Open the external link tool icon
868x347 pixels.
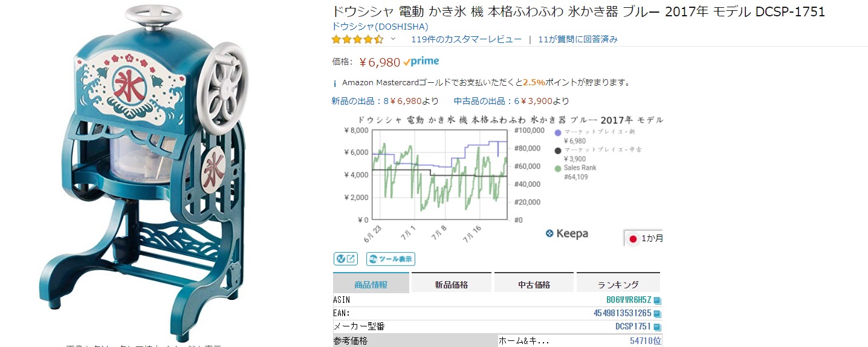click(x=346, y=259)
